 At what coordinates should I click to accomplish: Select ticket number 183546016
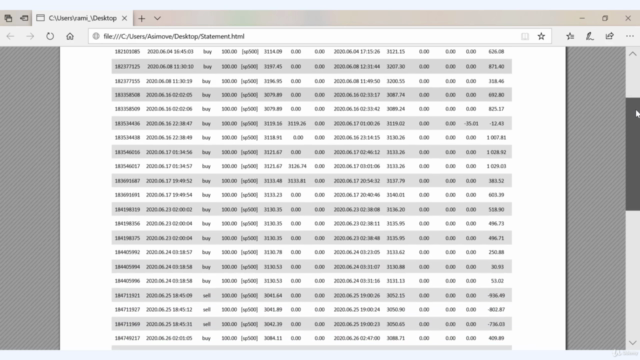click(127, 152)
